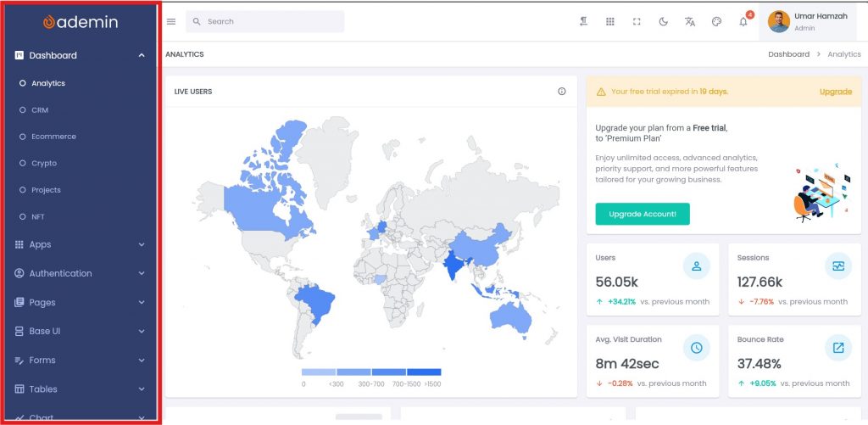Viewport: 868px width, 425px height.
Task: Open notifications bell icon
Action: [743, 22]
